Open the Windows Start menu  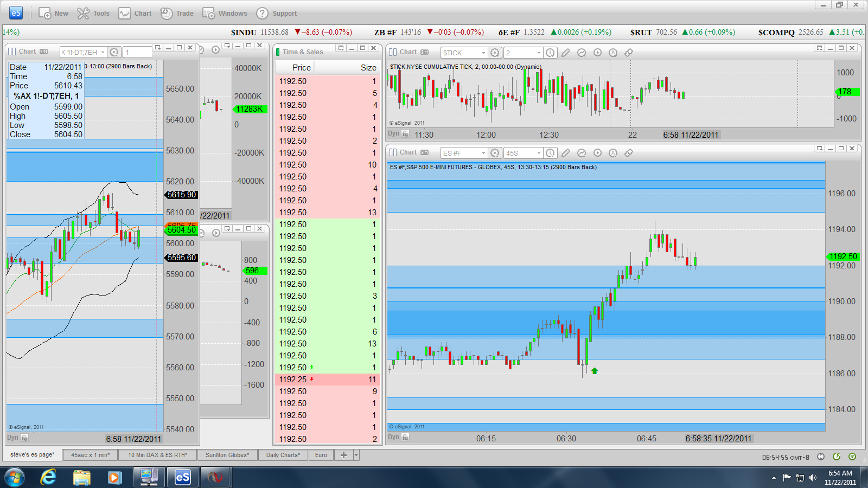[x=15, y=477]
